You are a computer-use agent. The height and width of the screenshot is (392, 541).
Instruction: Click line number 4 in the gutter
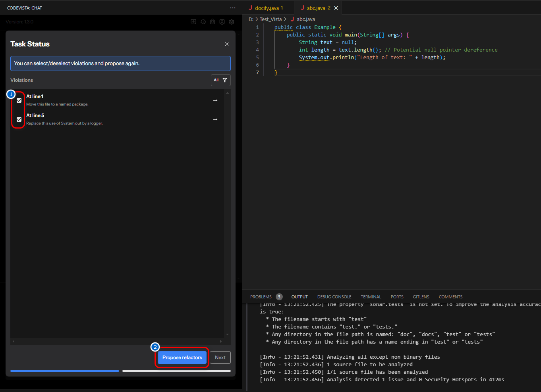pos(257,50)
